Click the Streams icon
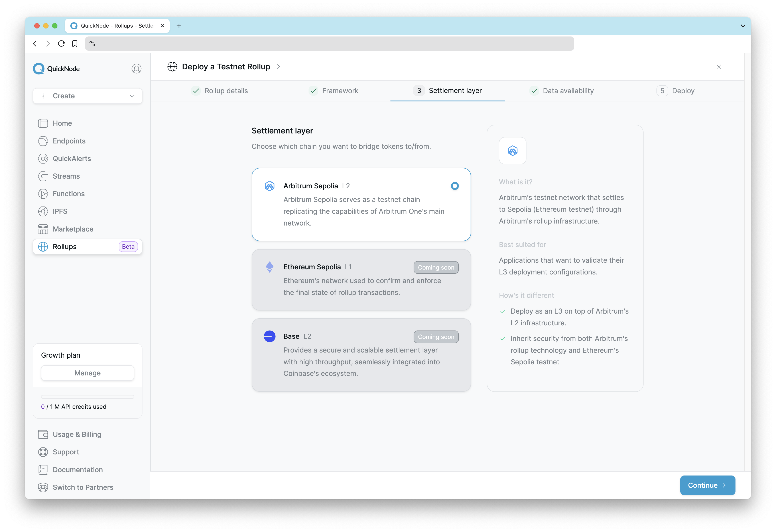This screenshot has width=776, height=532. [x=43, y=176]
